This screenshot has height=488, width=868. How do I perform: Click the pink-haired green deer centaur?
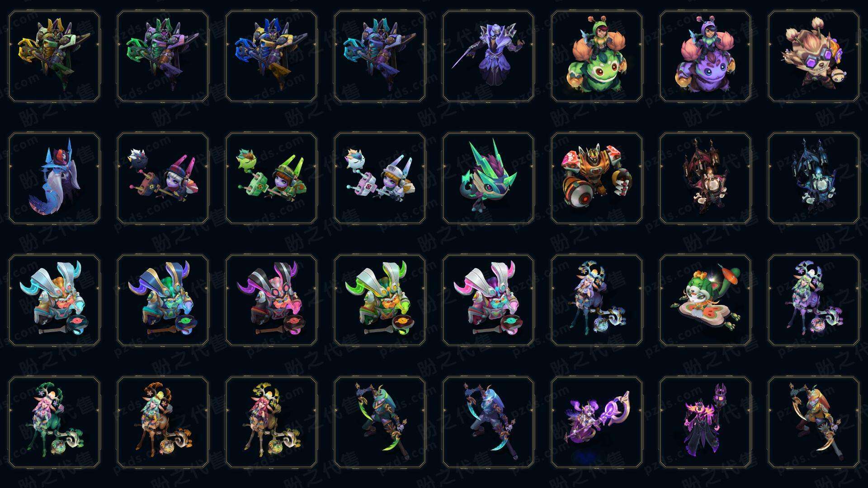click(54, 422)
